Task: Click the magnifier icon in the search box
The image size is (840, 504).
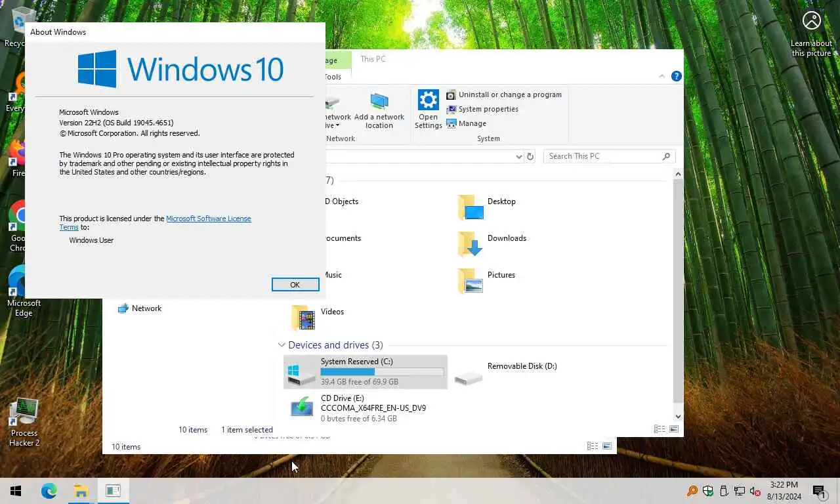Action: tap(666, 156)
